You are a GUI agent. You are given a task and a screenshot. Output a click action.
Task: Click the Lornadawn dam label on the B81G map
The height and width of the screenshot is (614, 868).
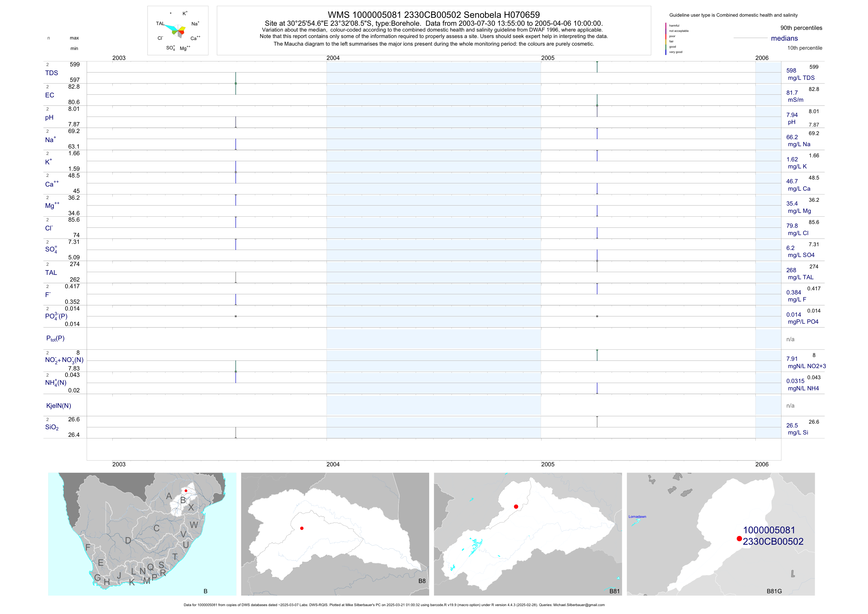(x=637, y=516)
